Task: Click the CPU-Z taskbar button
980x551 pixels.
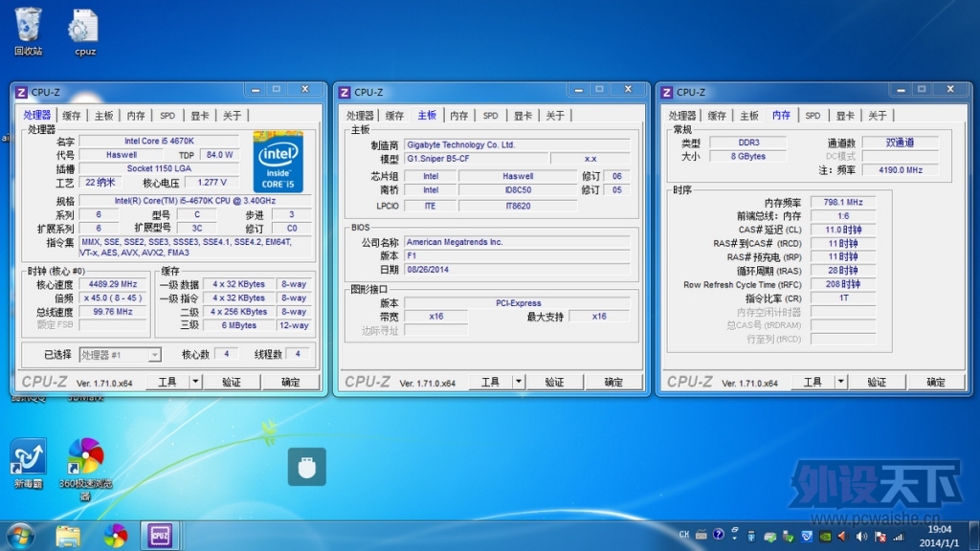Action: tap(160, 536)
